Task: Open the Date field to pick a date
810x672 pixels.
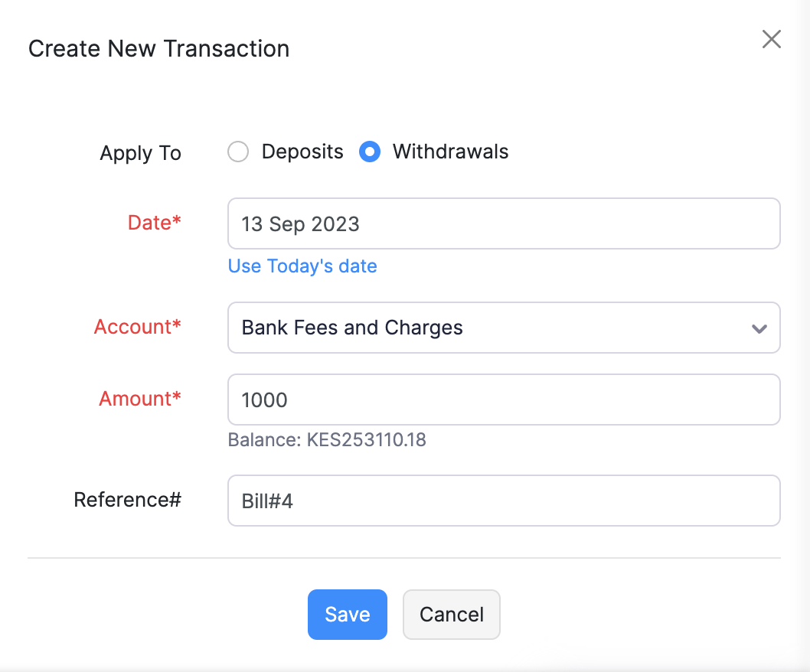Action: pyautogui.click(x=503, y=223)
